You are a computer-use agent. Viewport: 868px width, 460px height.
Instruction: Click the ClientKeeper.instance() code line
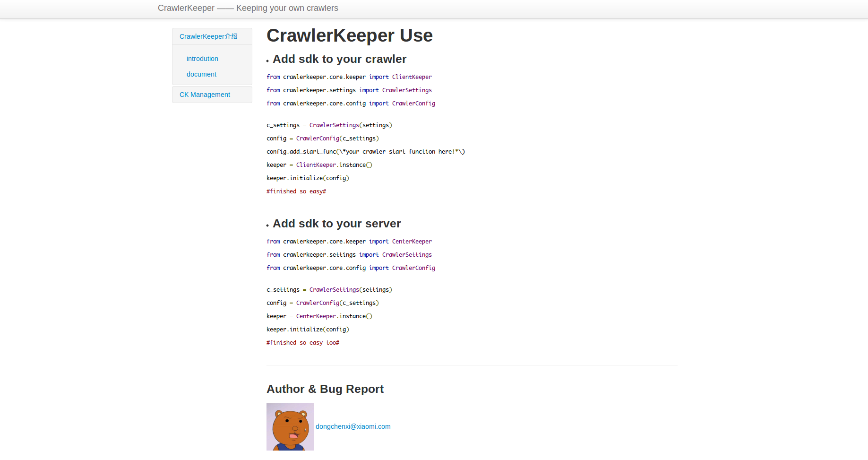tap(319, 165)
